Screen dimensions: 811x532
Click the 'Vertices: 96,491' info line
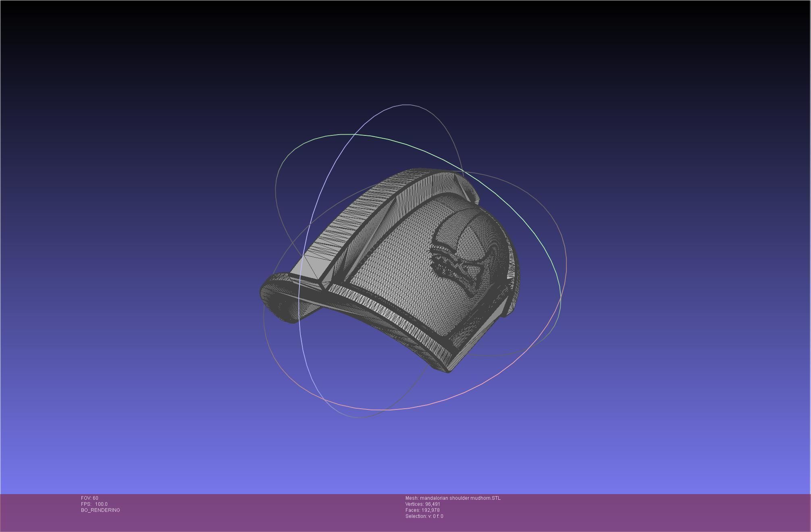point(423,504)
